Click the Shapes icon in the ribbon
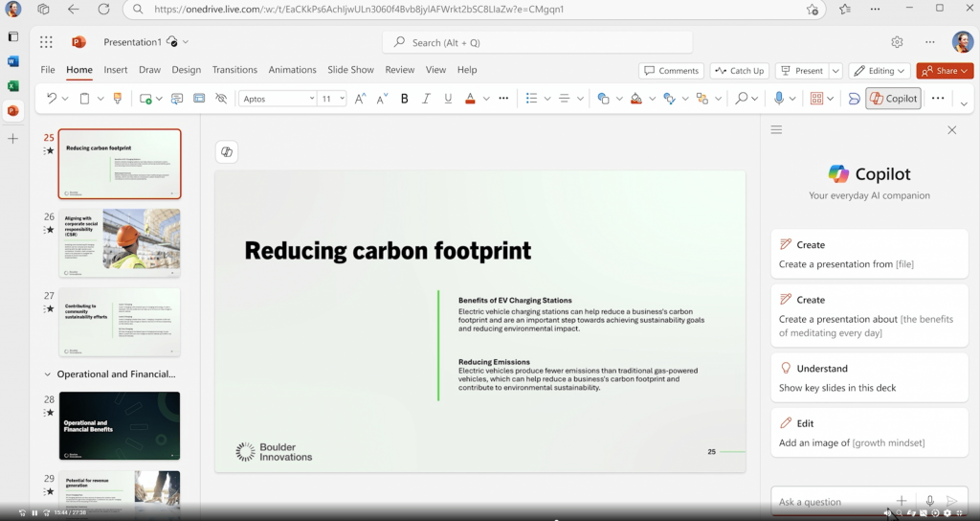The height and width of the screenshot is (521, 980). coord(603,99)
